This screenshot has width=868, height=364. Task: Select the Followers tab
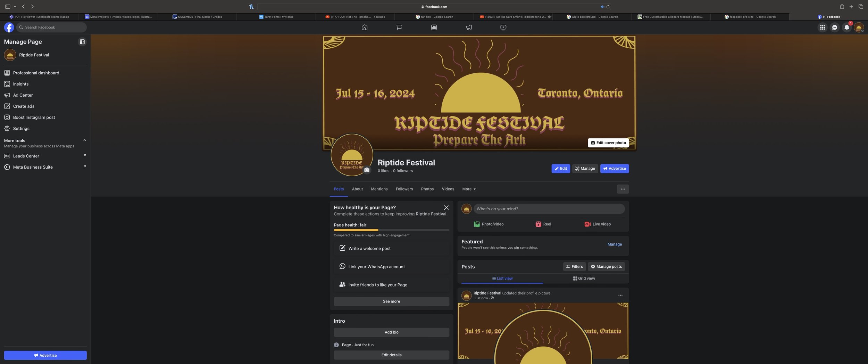coord(404,189)
